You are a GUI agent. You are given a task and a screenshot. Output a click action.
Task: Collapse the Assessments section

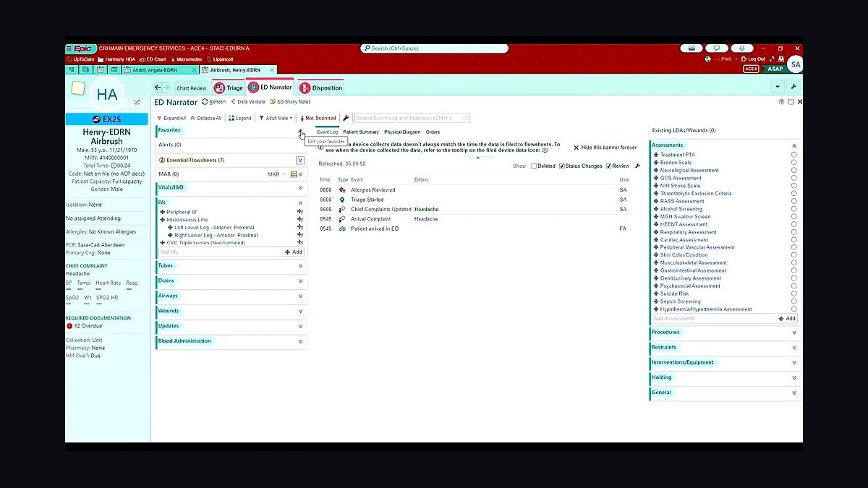(794, 145)
